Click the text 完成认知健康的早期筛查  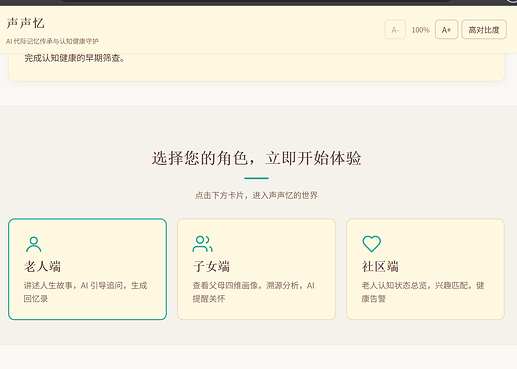(x=75, y=58)
